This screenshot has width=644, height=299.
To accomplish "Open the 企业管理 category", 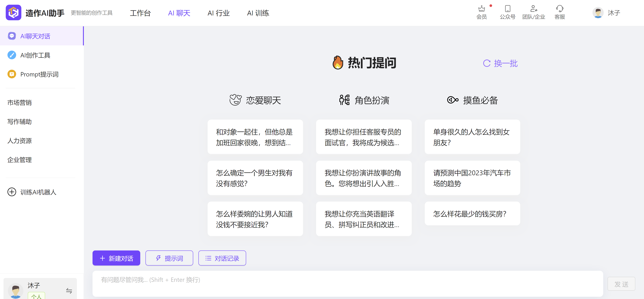I will point(19,160).
